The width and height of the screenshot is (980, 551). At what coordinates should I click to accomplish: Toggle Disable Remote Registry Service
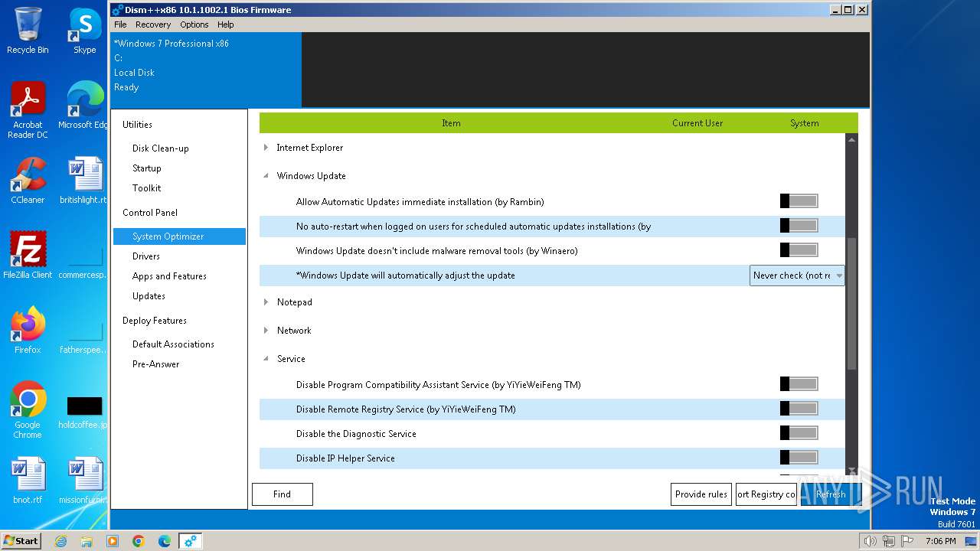tap(799, 409)
